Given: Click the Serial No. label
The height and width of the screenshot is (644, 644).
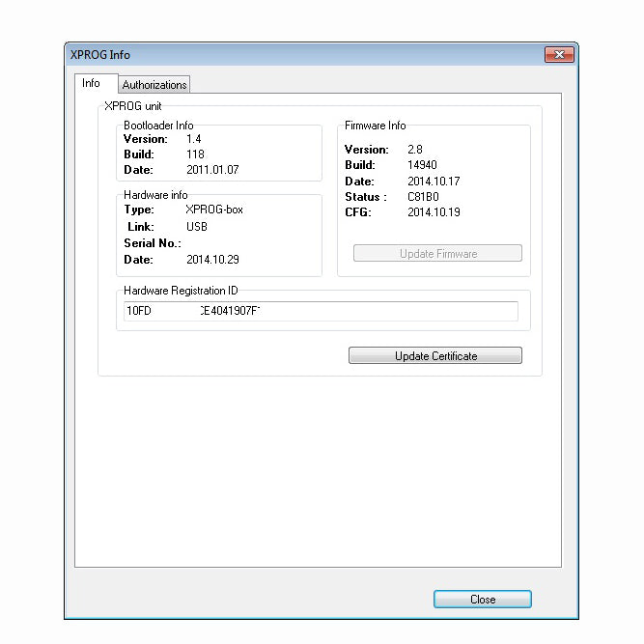Looking at the screenshot, I should point(152,243).
